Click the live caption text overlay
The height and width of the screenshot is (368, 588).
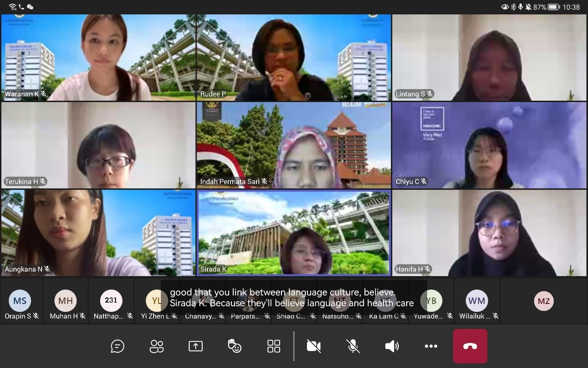click(292, 298)
